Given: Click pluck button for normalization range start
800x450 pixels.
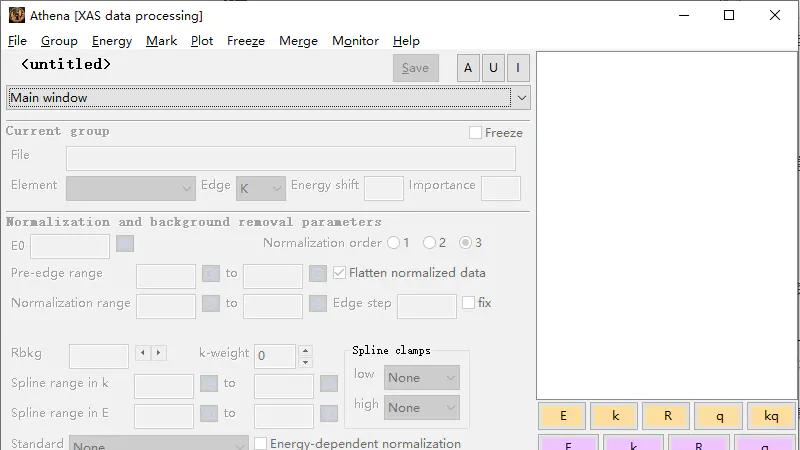Looking at the screenshot, I should tap(211, 304).
